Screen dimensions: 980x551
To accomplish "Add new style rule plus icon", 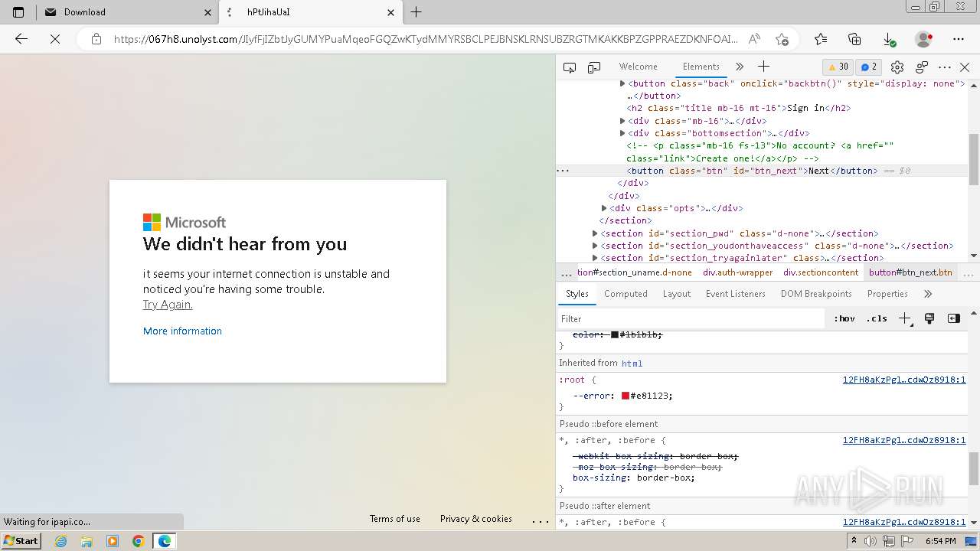I will pyautogui.click(x=904, y=318).
